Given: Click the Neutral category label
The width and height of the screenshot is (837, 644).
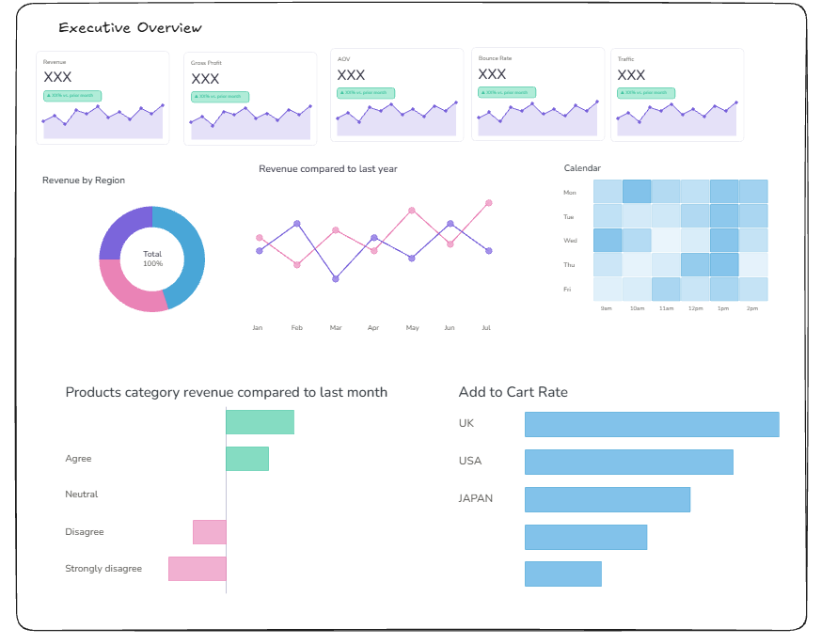Looking at the screenshot, I should [x=81, y=495].
